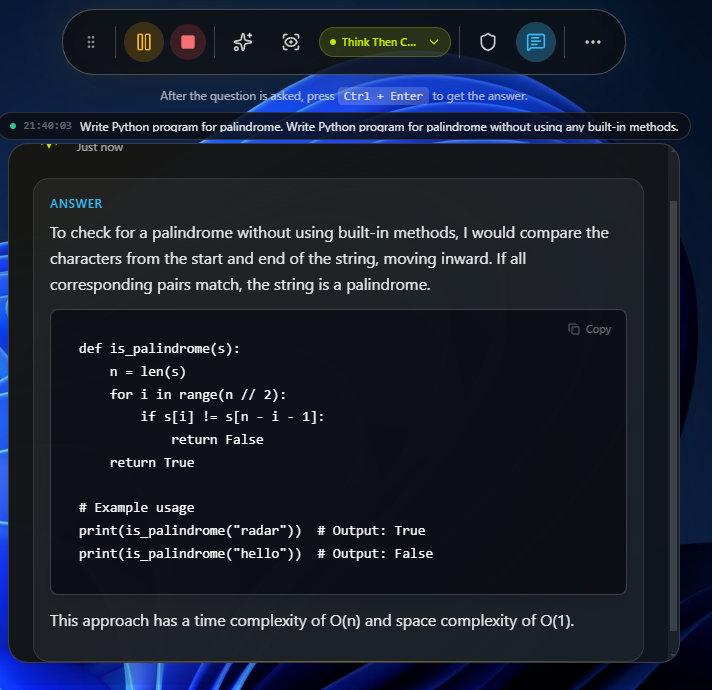Click the answer explanation paragraph

point(329,259)
